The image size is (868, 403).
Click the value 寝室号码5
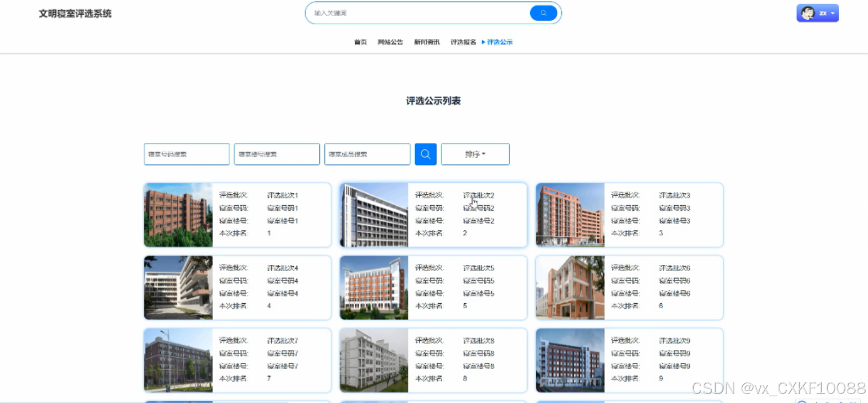[x=479, y=281]
